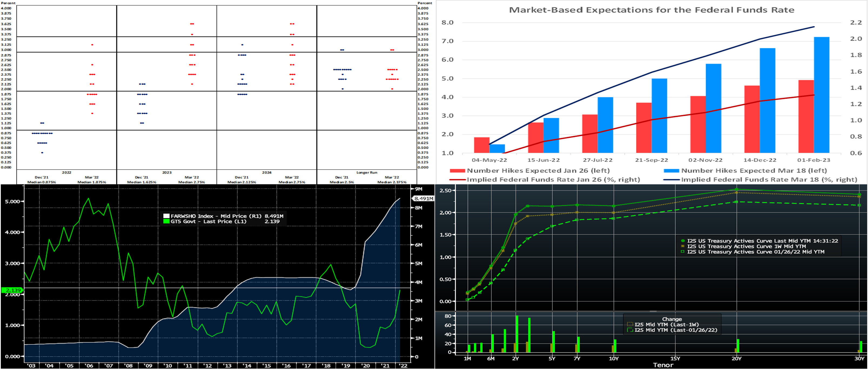Click the green circle icon for Last Mid YTM

click(x=683, y=241)
